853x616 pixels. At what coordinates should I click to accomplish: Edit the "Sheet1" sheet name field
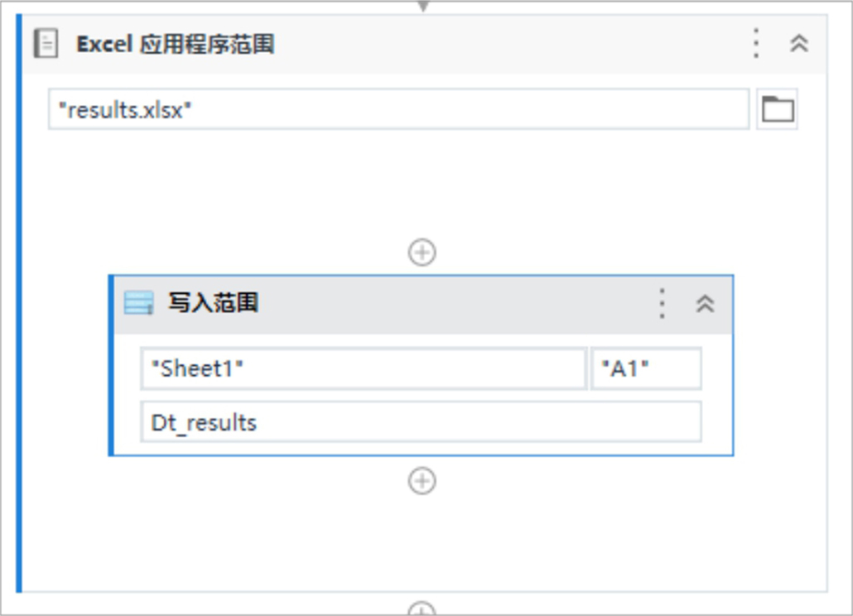(364, 368)
